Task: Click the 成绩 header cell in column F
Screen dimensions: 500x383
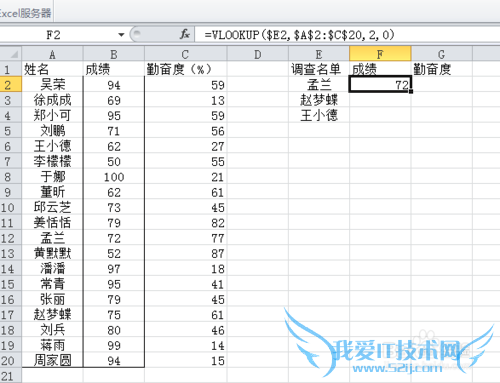Action: [x=380, y=69]
